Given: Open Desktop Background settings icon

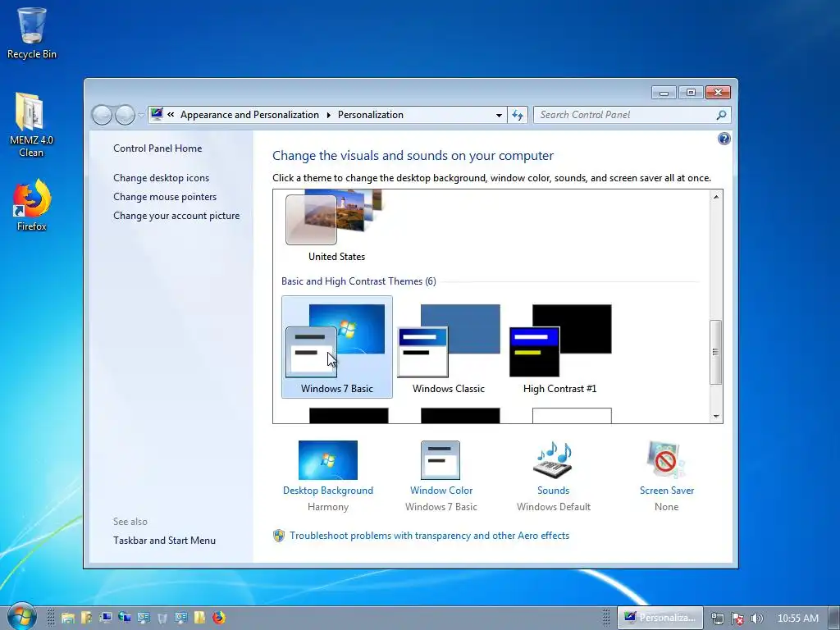Looking at the screenshot, I should tap(328, 460).
